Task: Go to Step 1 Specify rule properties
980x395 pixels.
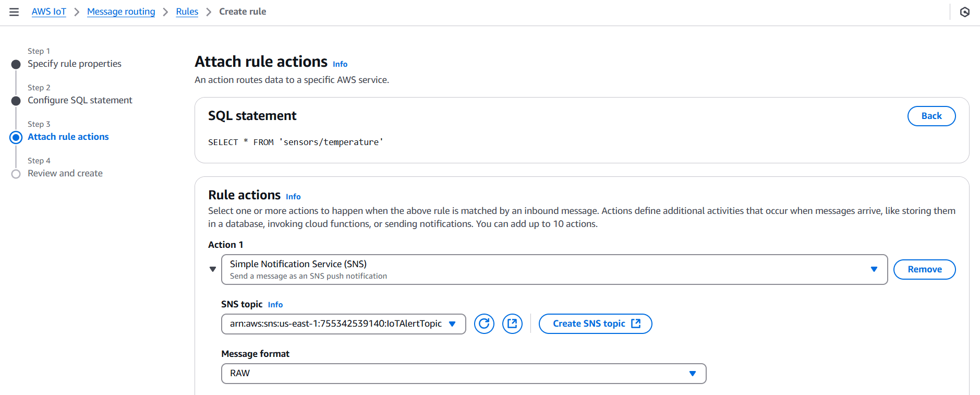Action: click(x=75, y=64)
